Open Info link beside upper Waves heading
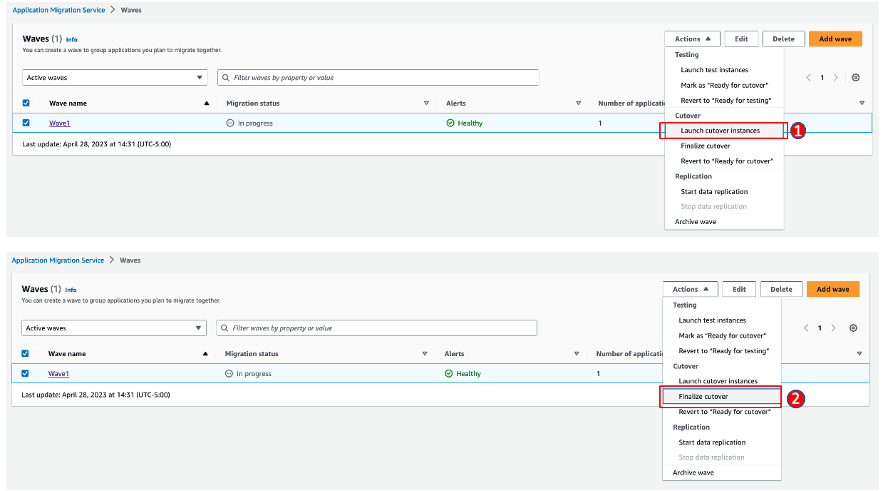The image size is (883, 491). pos(72,39)
